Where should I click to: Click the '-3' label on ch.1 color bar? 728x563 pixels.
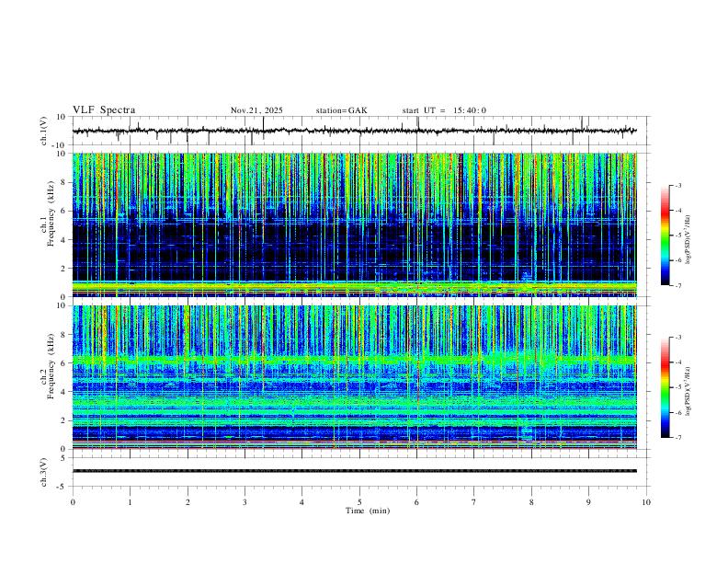pyautogui.click(x=677, y=185)
